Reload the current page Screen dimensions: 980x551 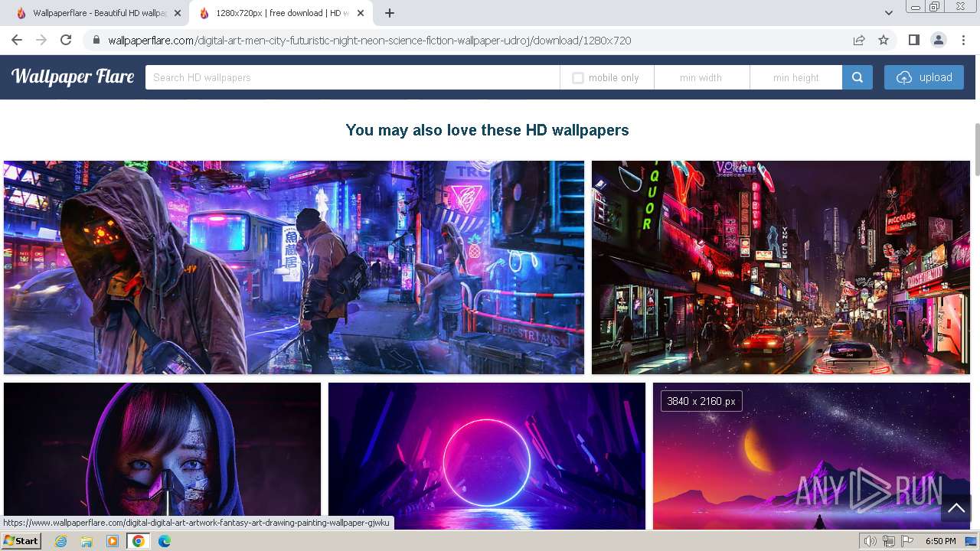click(x=66, y=40)
